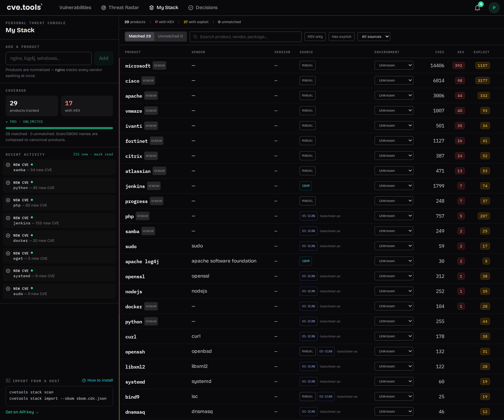Click the Decisions checkmark icon
This screenshot has width=504, height=420.
pyautogui.click(x=191, y=8)
